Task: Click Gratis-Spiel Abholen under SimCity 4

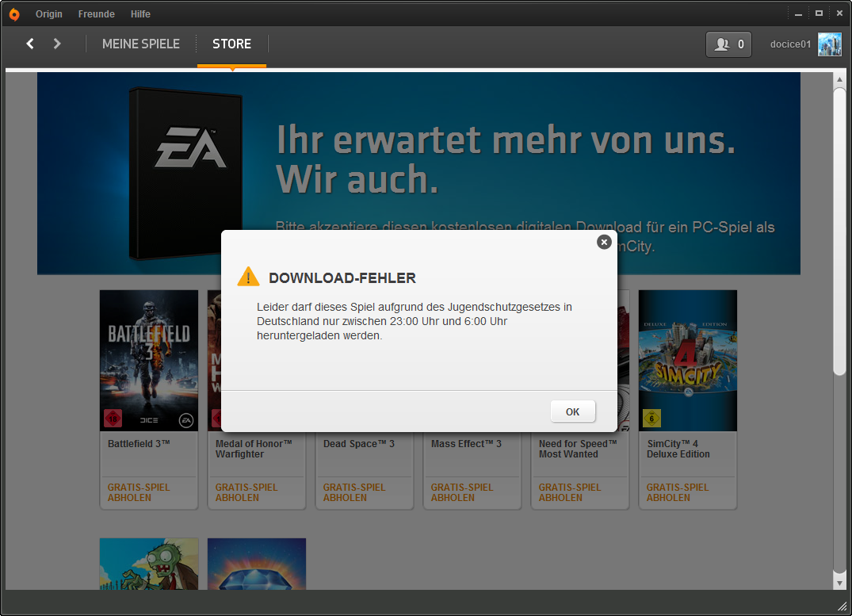Action: [678, 492]
